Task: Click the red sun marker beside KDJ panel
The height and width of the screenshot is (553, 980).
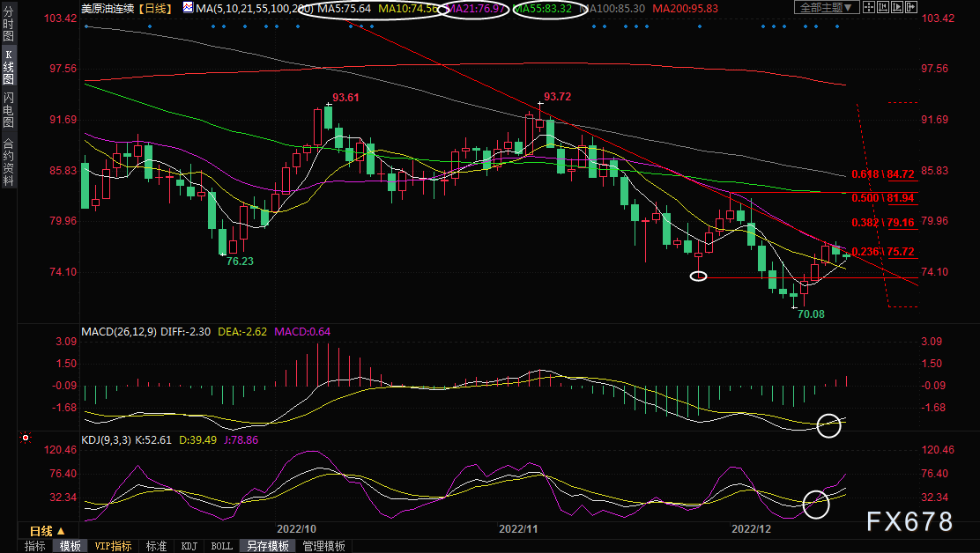Action: (x=26, y=439)
